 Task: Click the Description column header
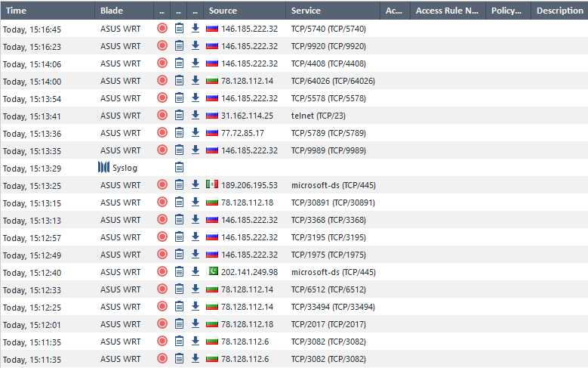559,10
